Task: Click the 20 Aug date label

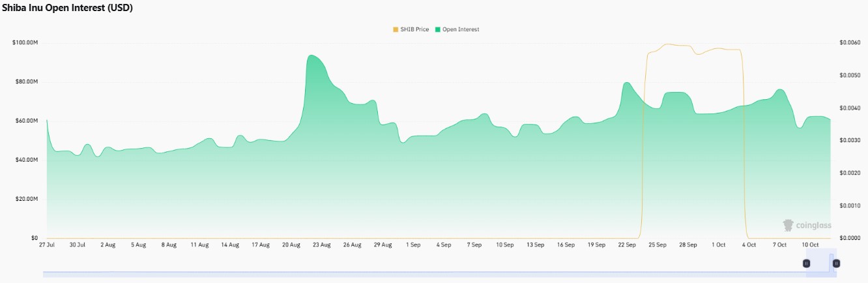Action: click(x=291, y=245)
